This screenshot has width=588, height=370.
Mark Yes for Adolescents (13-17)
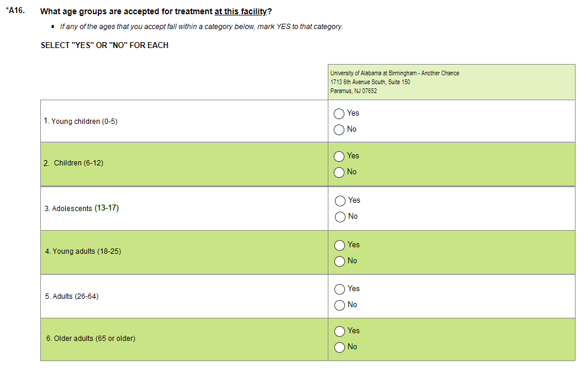[x=340, y=200]
